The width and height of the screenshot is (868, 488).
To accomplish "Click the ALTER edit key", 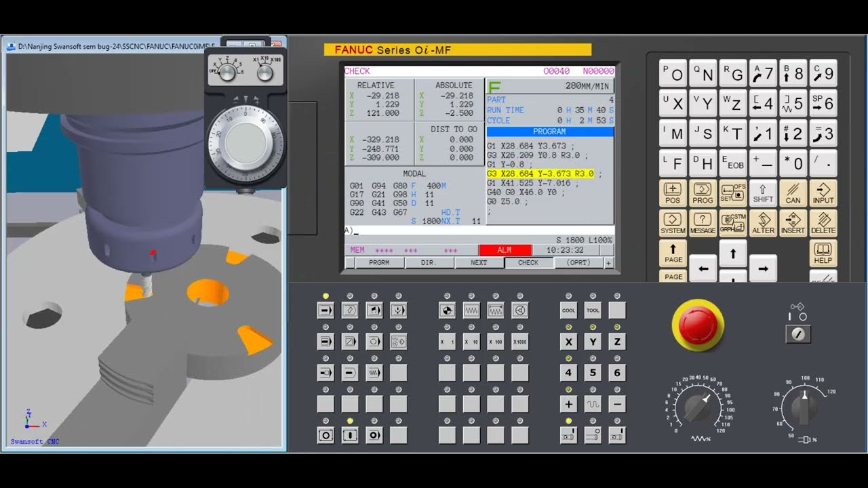I will [763, 223].
